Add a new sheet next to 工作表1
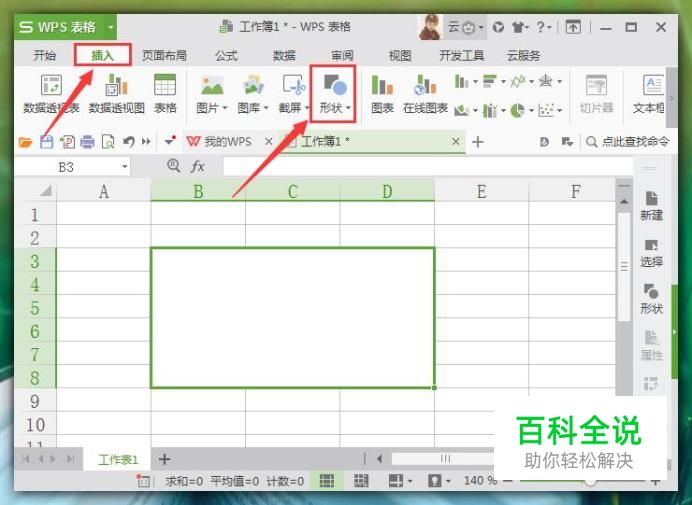 click(x=164, y=460)
